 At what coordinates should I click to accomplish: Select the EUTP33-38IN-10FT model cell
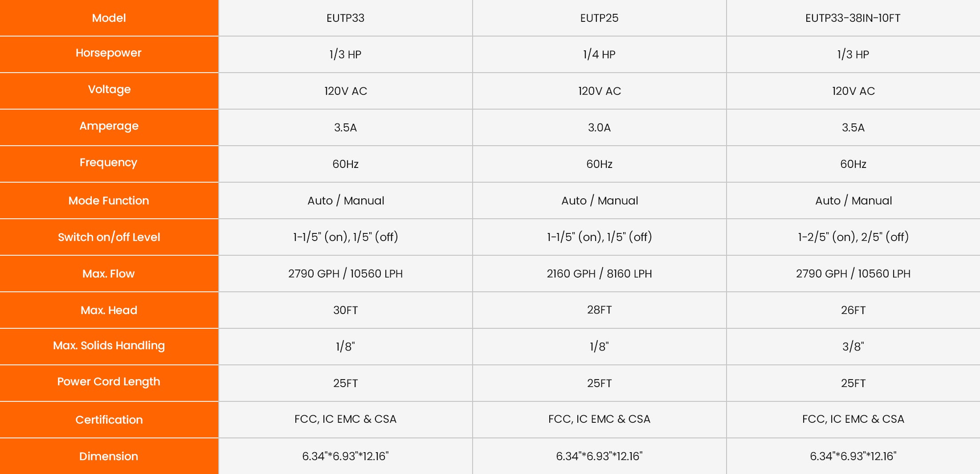(x=853, y=18)
